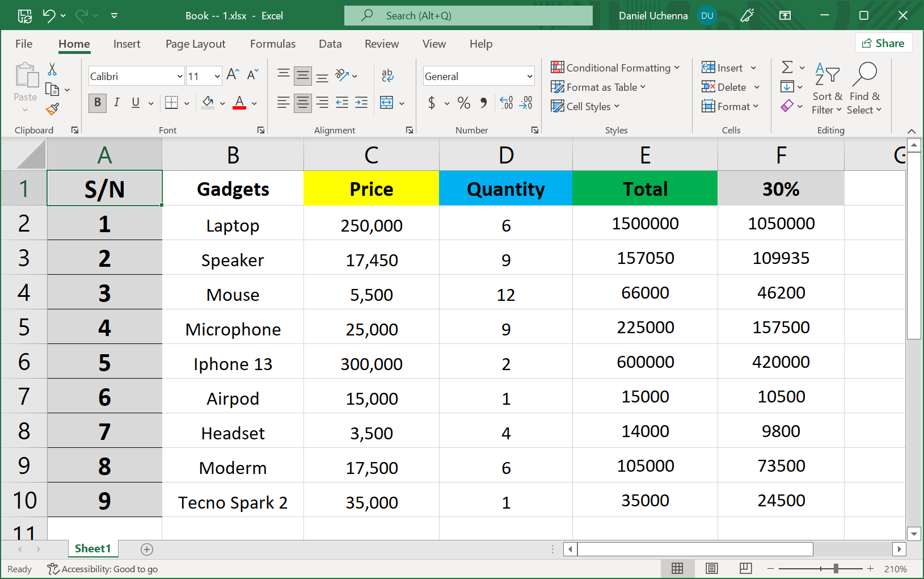Click the Wrap Text icon
Image resolution: width=924 pixels, height=579 pixels.
(x=387, y=75)
